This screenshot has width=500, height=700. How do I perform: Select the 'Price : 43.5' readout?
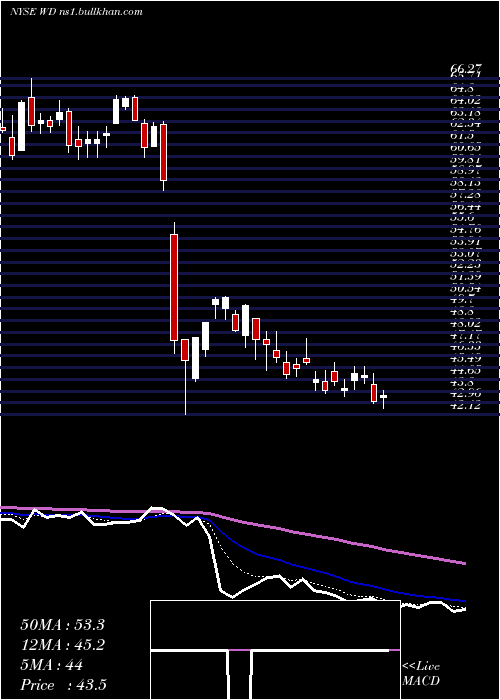click(63, 685)
